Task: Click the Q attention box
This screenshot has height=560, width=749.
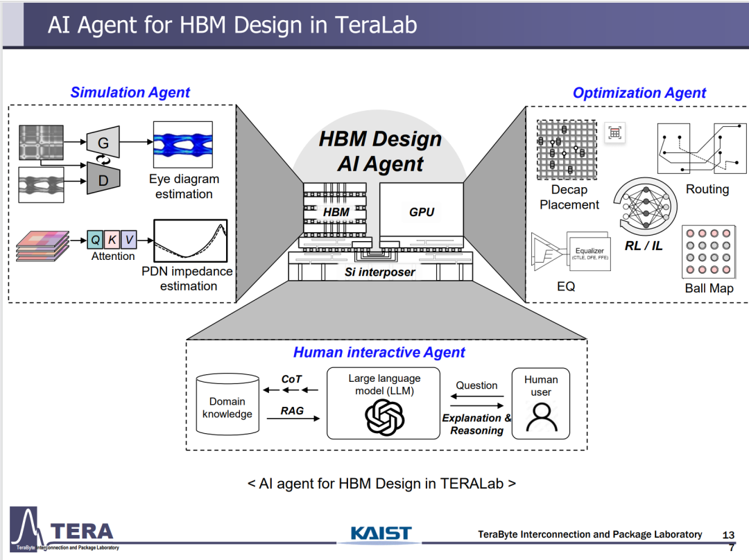Action: tap(95, 240)
